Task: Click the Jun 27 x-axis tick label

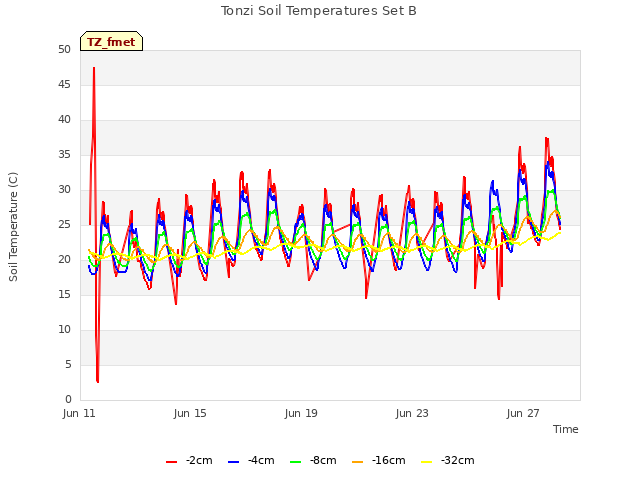Action: point(523,413)
